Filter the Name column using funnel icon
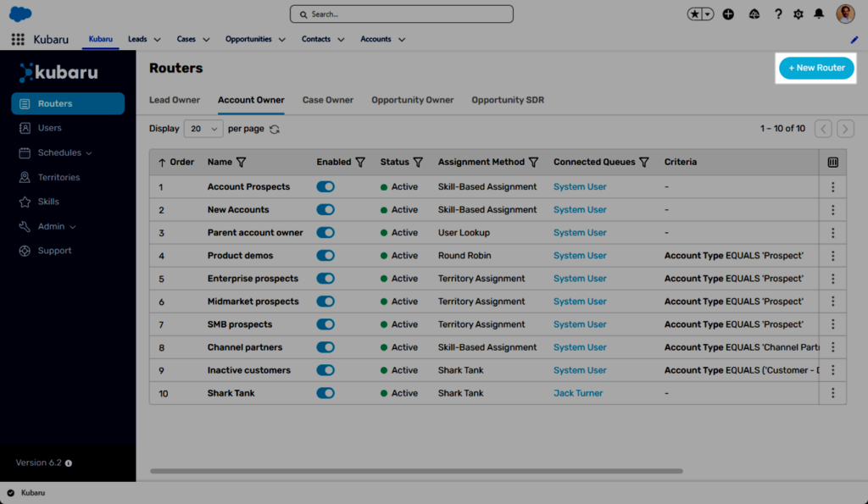 pyautogui.click(x=241, y=163)
